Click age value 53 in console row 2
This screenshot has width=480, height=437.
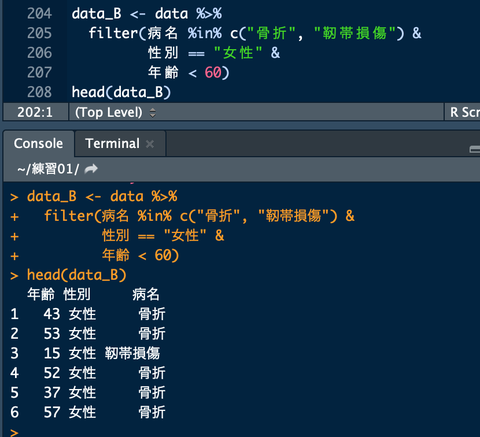[52, 334]
